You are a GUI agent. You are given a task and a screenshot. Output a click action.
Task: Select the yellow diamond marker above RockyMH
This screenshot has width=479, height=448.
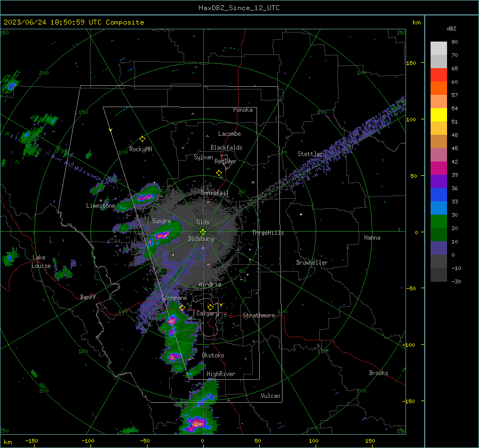[x=142, y=139]
